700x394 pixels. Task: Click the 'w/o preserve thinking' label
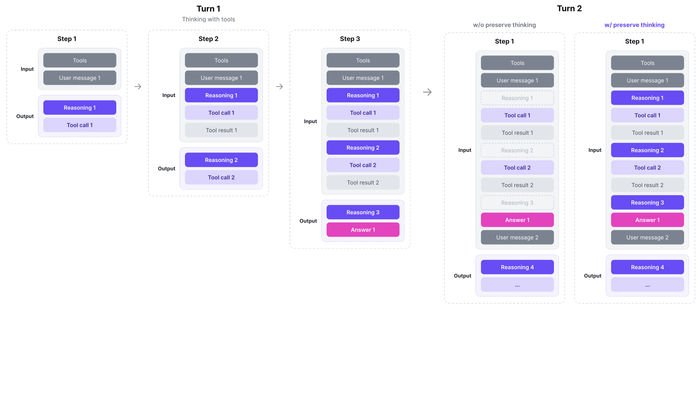(x=504, y=25)
